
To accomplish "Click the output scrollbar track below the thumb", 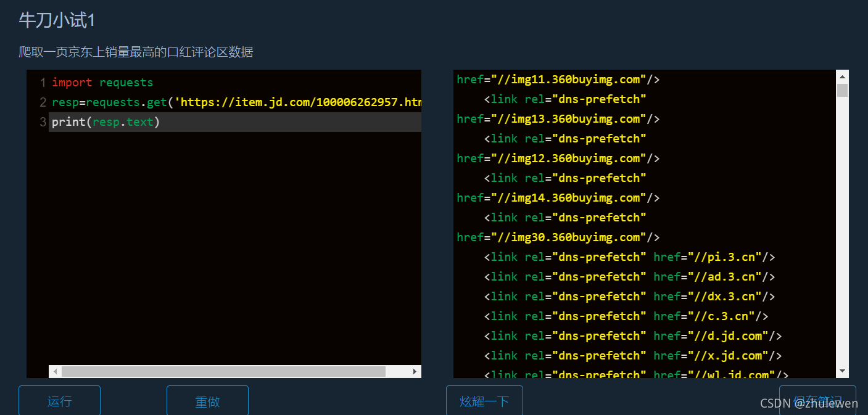I will (842, 231).
